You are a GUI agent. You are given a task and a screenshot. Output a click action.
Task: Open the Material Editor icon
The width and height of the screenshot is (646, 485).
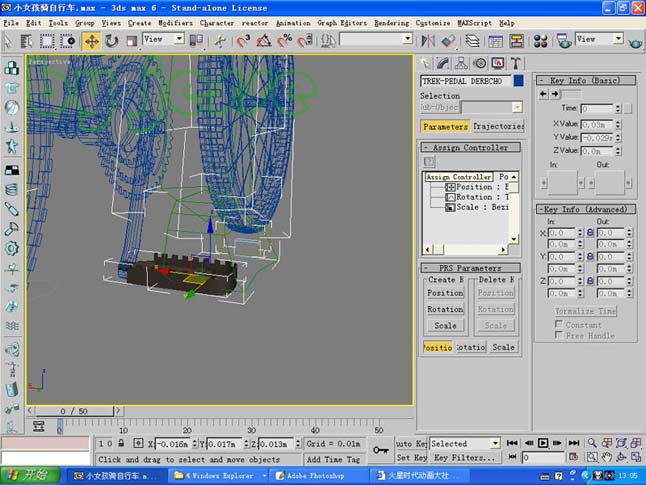pos(540,41)
